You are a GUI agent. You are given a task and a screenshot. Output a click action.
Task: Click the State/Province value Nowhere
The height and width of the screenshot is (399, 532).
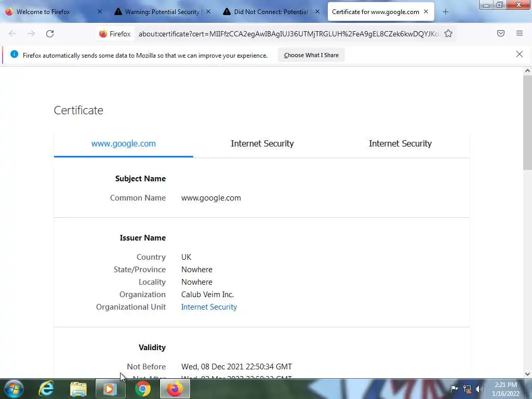click(197, 270)
